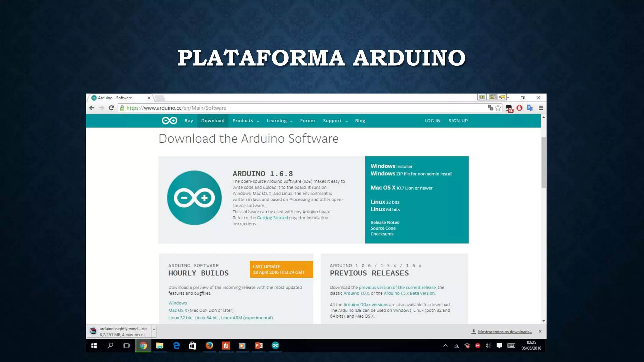Download the Windows Installer
Image resolution: width=644 pixels, height=362 pixels.
coord(391,166)
